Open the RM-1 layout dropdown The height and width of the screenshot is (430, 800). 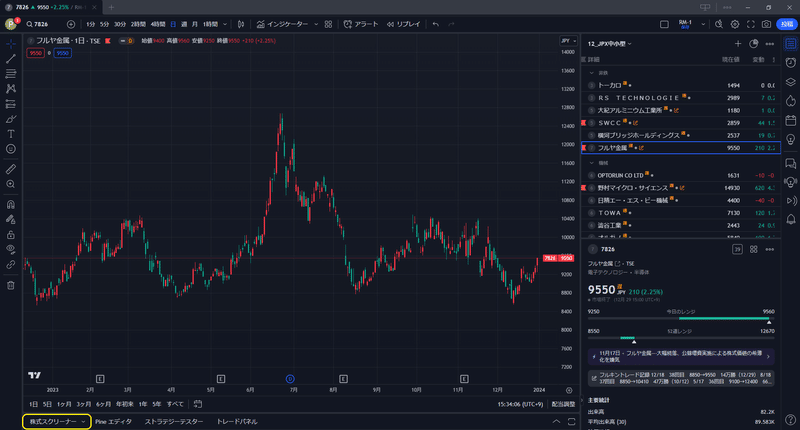[703, 24]
